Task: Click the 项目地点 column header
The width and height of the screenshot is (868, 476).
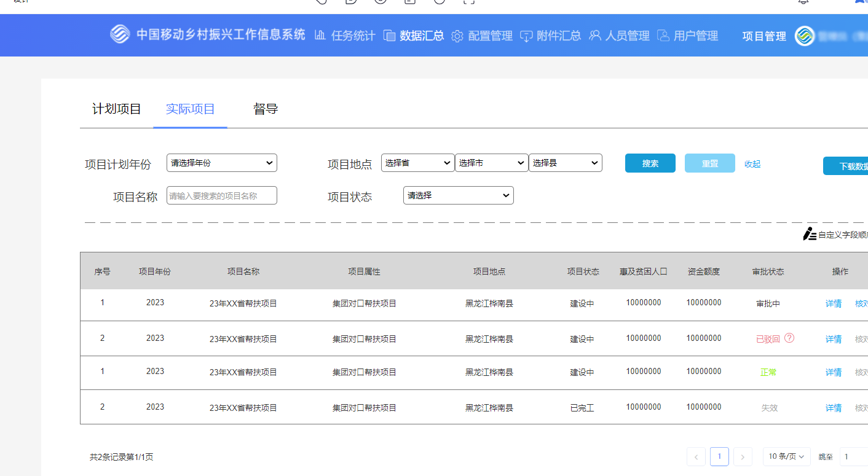Action: [489, 271]
